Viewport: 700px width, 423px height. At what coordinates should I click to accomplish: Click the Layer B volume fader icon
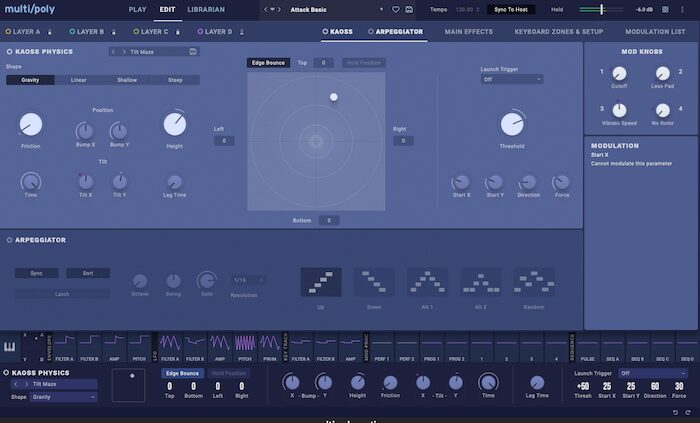pos(113,32)
